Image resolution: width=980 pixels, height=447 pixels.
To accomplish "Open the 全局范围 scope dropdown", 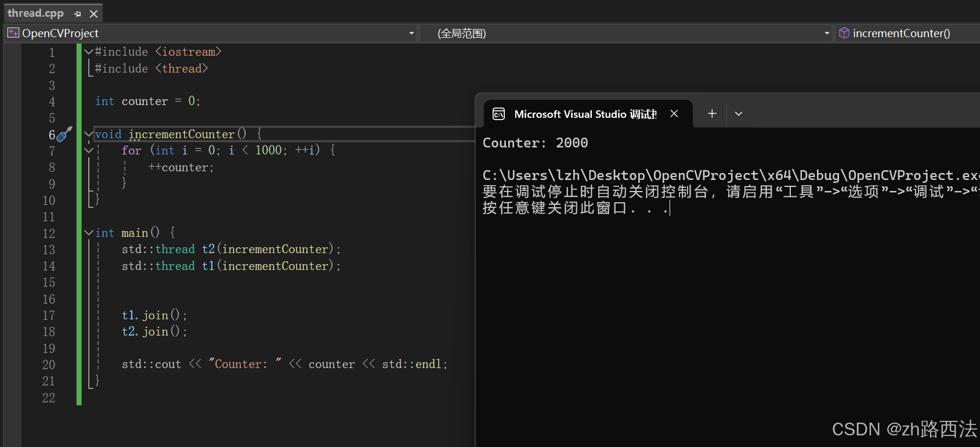I will pyautogui.click(x=827, y=33).
